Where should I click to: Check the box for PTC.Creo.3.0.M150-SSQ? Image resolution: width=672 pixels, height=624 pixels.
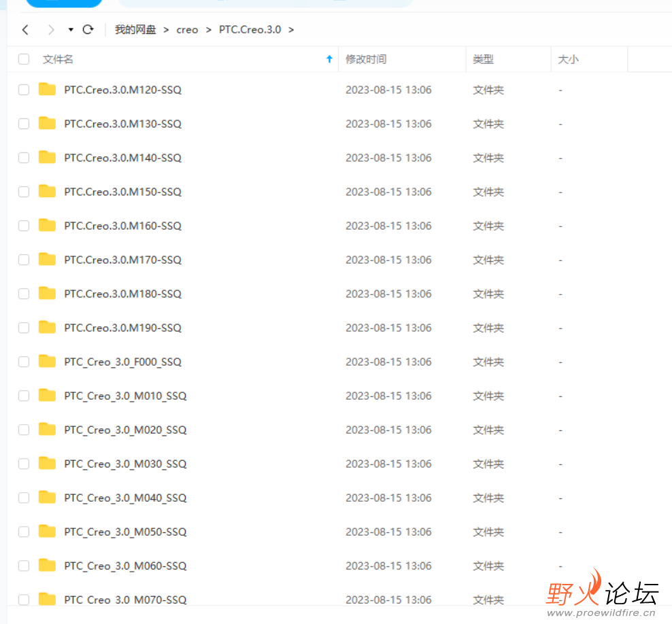tap(24, 192)
